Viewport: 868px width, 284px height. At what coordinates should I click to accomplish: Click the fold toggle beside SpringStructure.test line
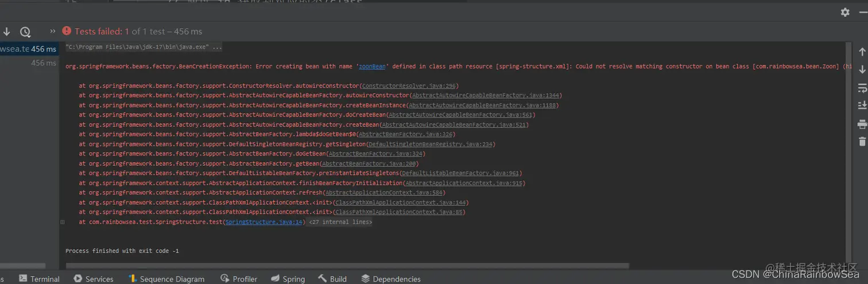click(63, 222)
